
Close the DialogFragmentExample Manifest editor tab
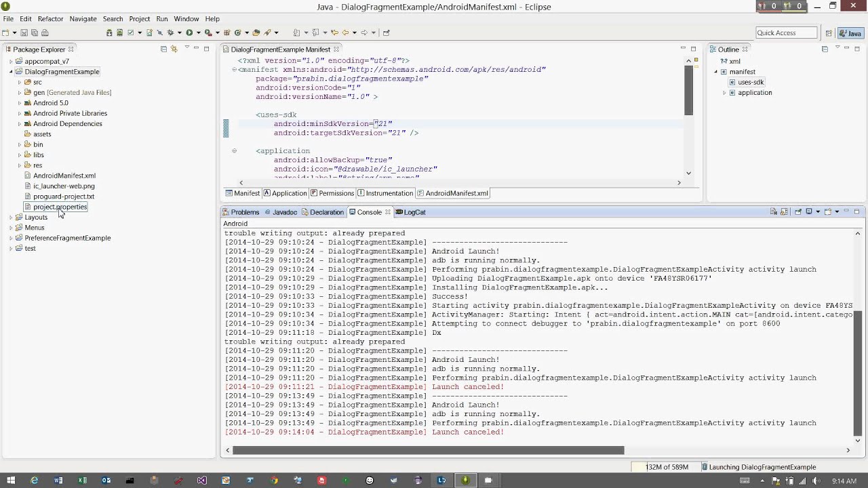336,49
